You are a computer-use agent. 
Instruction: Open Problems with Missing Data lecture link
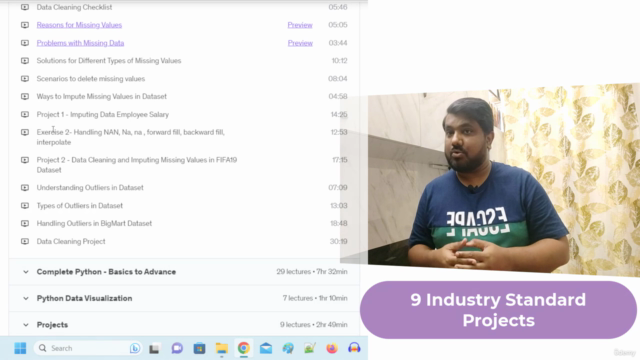80,43
